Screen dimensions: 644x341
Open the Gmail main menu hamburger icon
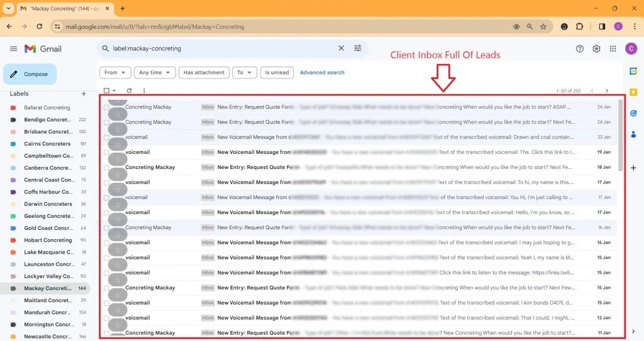pos(13,48)
